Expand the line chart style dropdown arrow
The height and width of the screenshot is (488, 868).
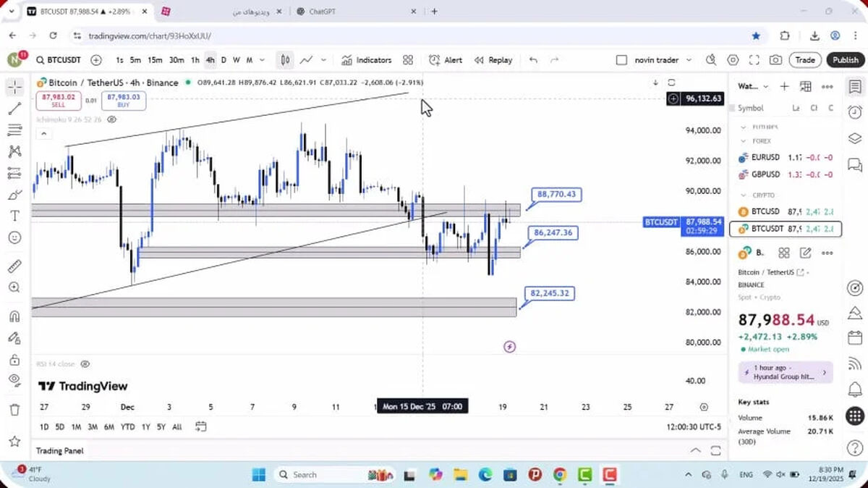pyautogui.click(x=323, y=60)
